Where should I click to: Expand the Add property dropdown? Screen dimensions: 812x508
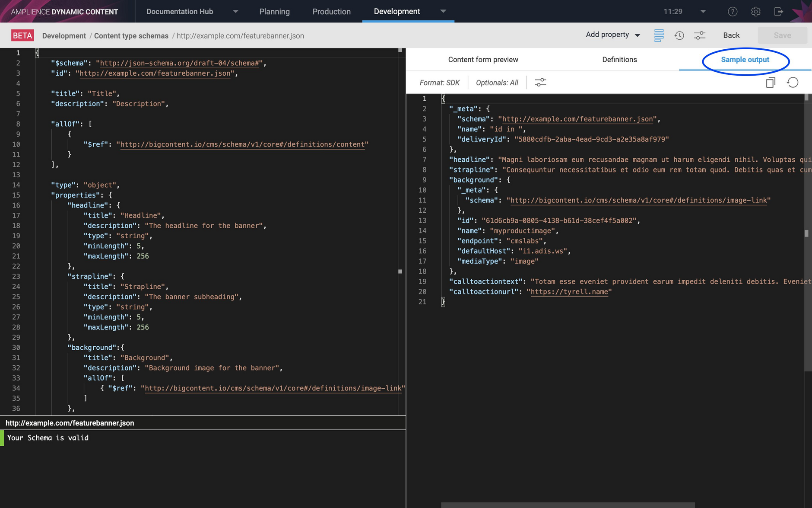click(613, 35)
